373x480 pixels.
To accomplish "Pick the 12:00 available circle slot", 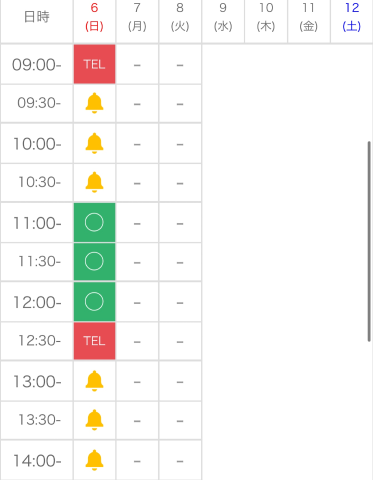I will click(x=94, y=302).
